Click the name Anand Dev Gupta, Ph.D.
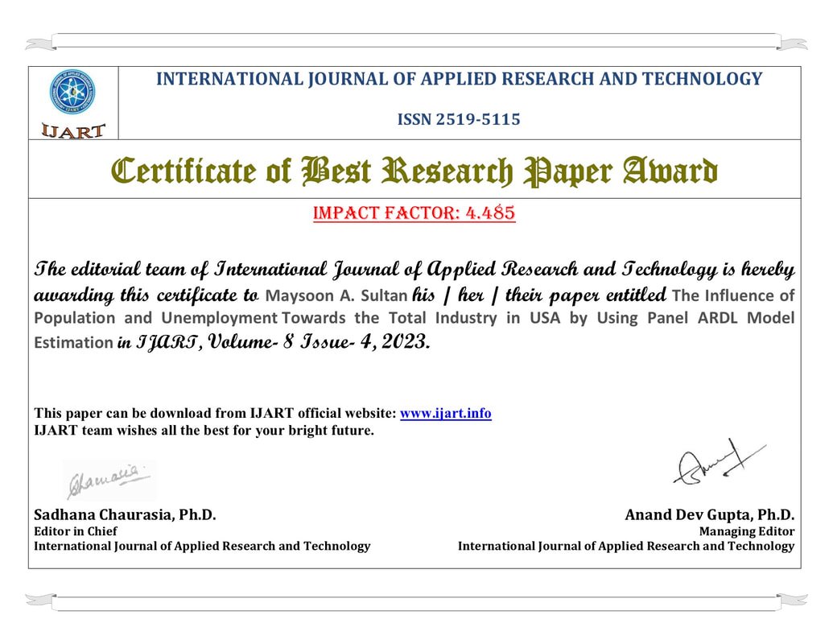 coord(710,514)
